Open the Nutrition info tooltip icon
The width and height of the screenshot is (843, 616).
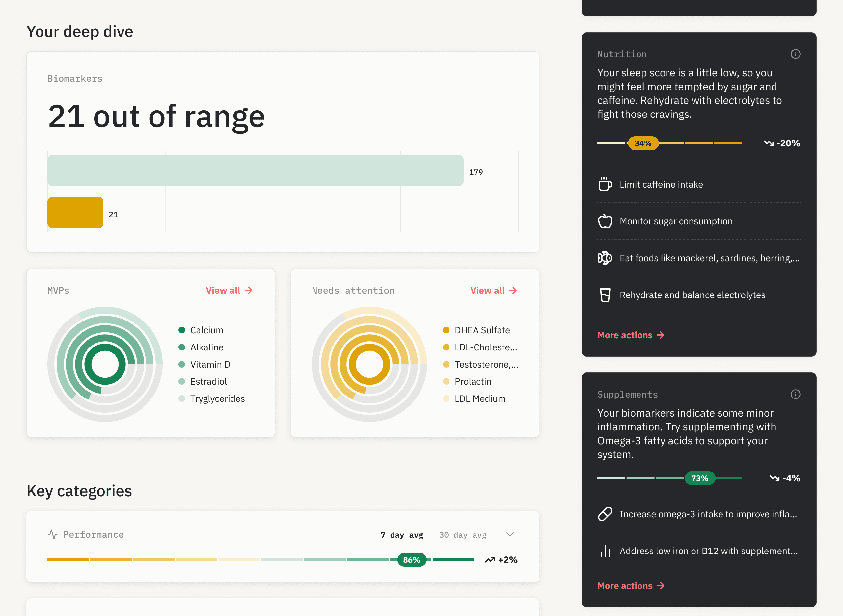(795, 54)
